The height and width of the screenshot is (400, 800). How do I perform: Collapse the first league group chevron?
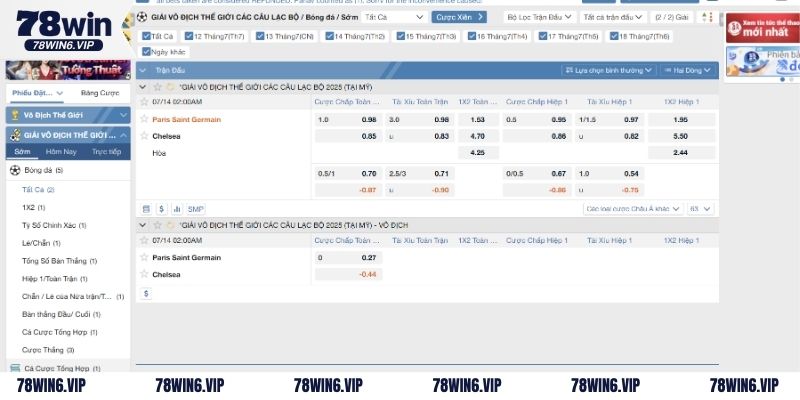143,87
